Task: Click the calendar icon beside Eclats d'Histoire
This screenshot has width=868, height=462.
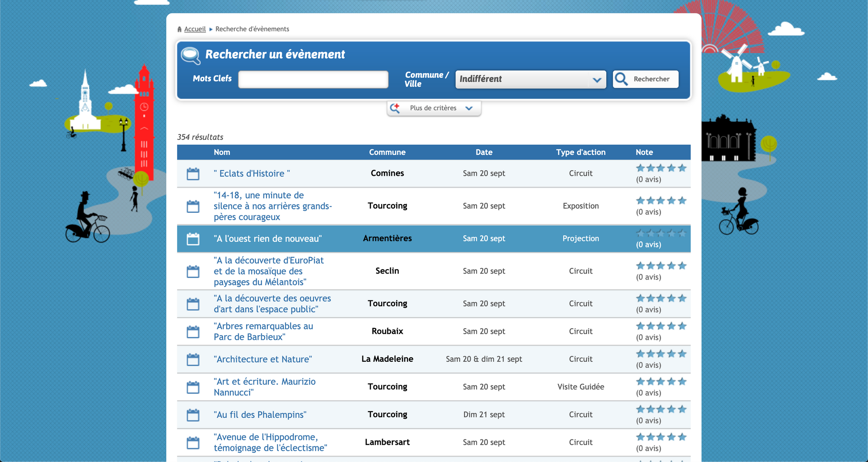Action: [x=193, y=174]
